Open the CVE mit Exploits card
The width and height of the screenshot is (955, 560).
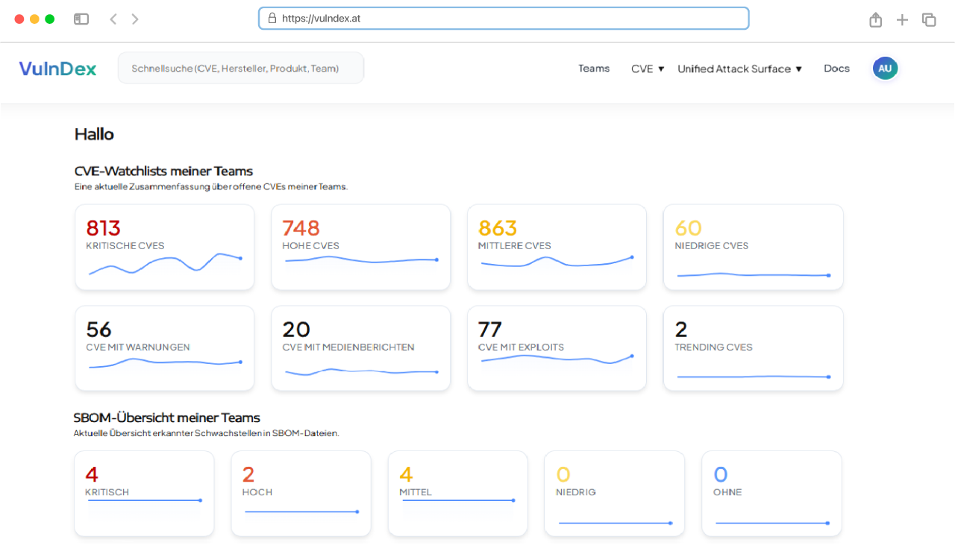coord(557,347)
